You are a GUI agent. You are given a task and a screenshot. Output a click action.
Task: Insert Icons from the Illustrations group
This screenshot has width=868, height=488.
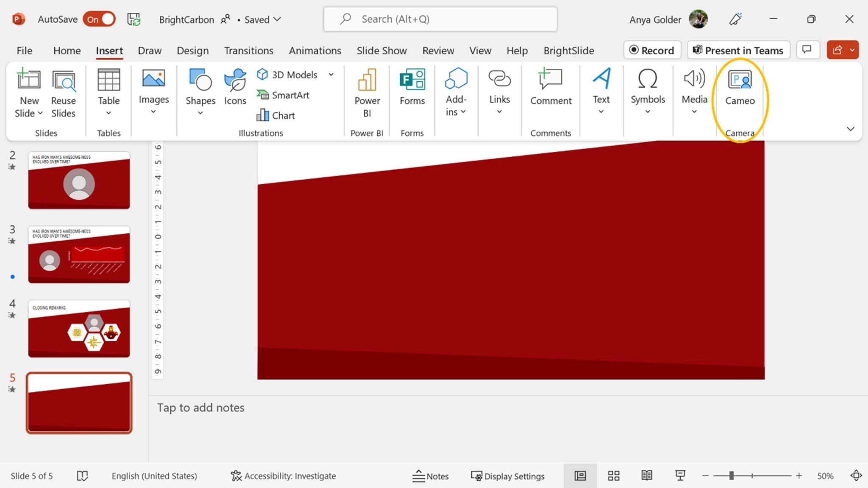tap(234, 87)
